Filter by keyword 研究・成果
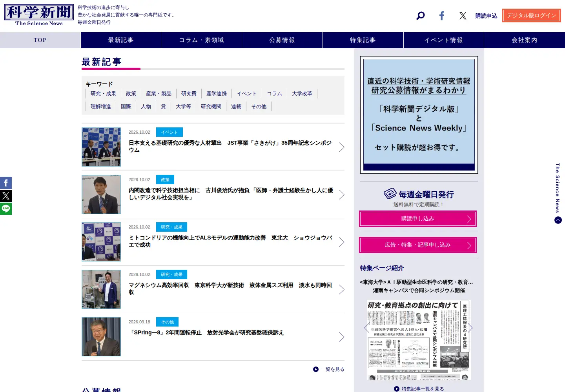 (x=103, y=94)
